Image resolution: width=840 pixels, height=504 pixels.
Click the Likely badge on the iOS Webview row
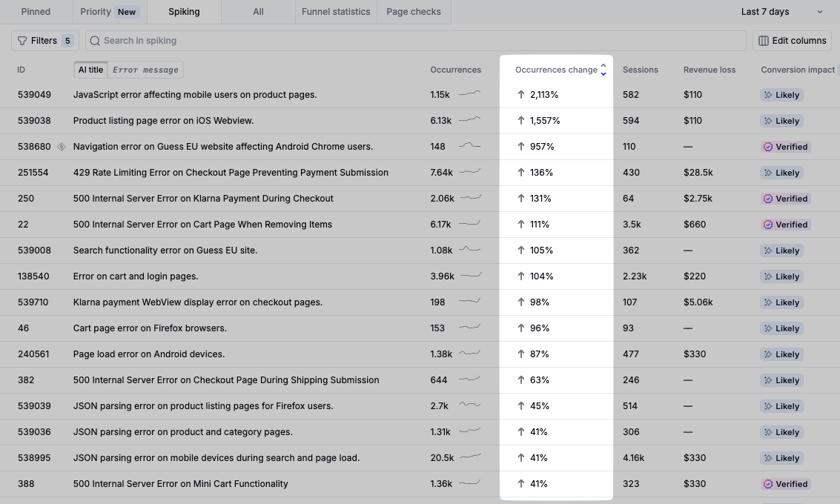(781, 121)
